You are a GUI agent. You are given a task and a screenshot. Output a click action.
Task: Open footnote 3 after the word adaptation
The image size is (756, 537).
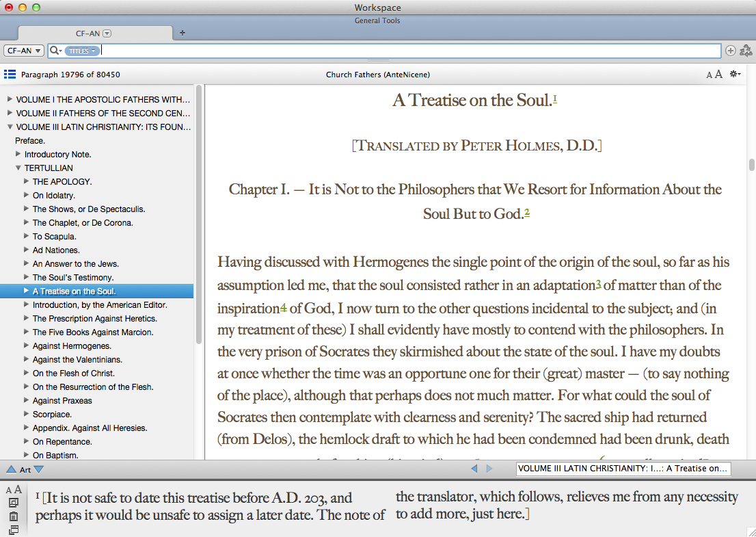(x=598, y=284)
